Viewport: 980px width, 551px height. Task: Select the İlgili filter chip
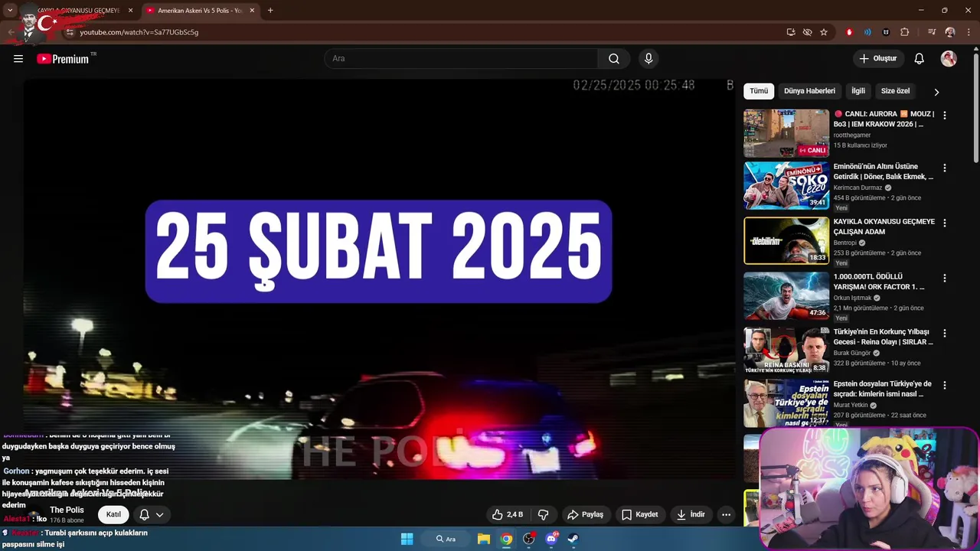click(858, 91)
